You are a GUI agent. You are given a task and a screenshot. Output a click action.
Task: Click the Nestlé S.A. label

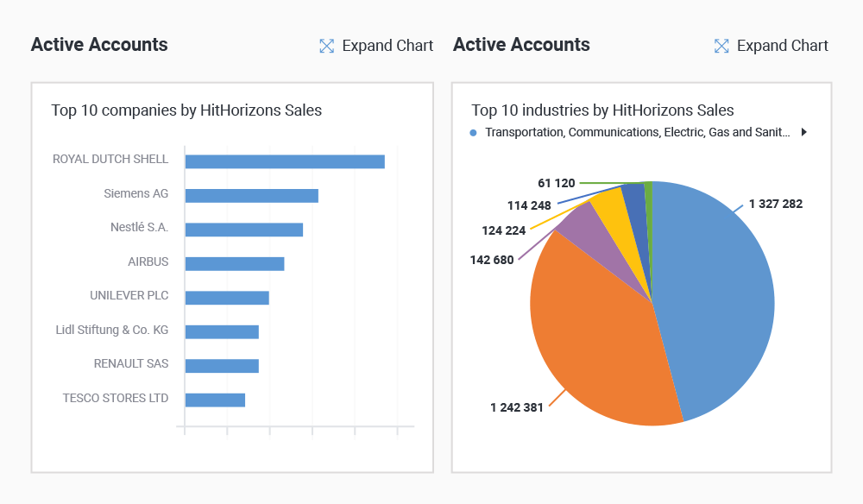pyautogui.click(x=139, y=227)
